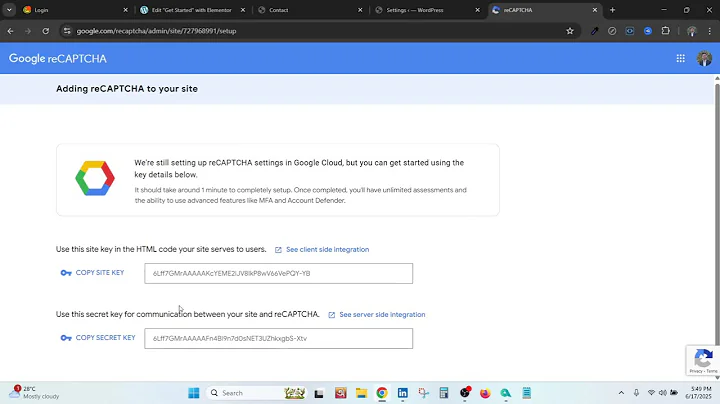Open the volume speaker tray icon

(x=663, y=393)
